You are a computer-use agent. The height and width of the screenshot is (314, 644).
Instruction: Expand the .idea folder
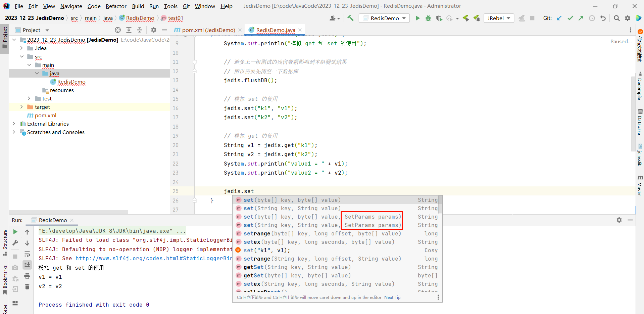click(x=21, y=48)
